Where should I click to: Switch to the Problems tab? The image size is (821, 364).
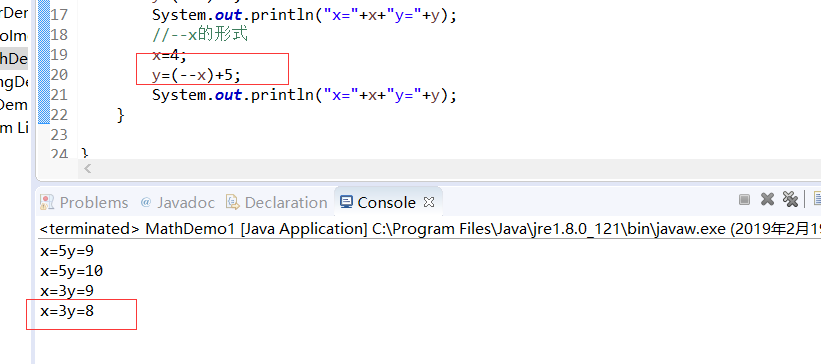click(x=84, y=202)
